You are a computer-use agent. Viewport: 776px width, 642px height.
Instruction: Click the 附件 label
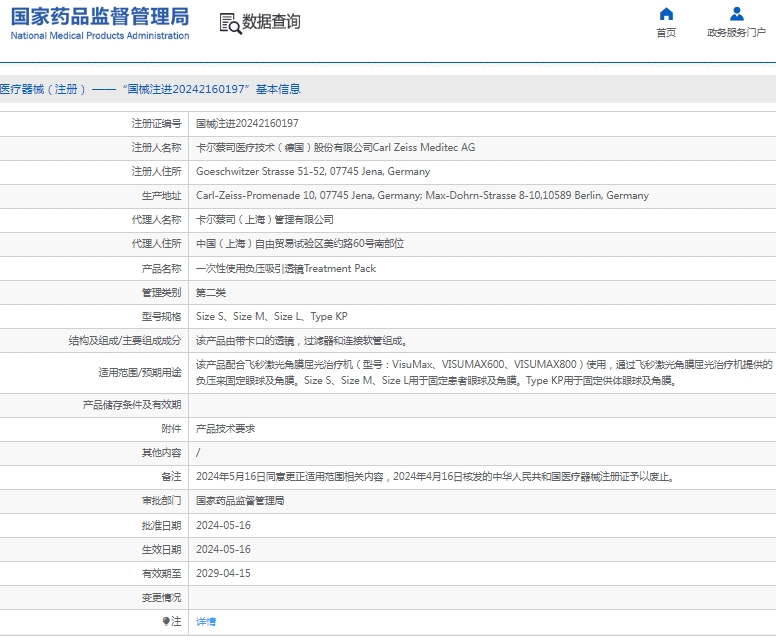[171, 429]
